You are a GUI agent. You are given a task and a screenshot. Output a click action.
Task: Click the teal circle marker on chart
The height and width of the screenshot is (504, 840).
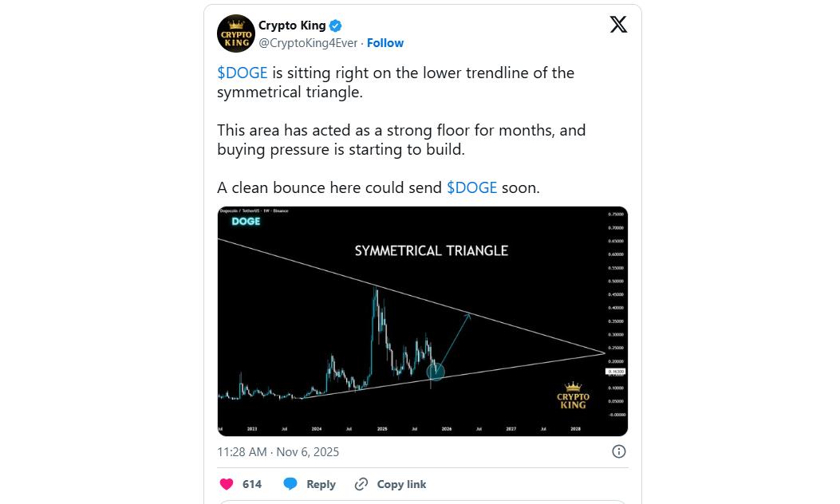[436, 371]
